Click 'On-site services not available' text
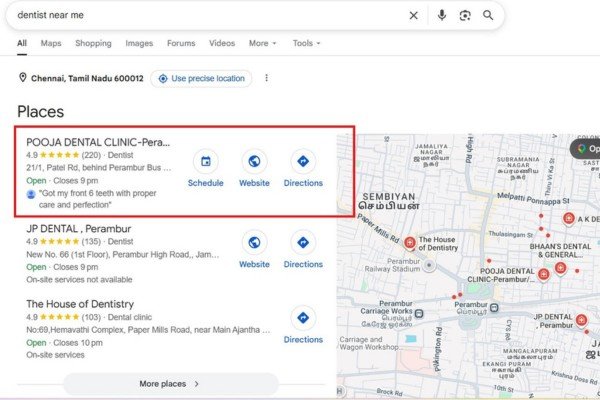This screenshot has height=400, width=600. (x=79, y=280)
